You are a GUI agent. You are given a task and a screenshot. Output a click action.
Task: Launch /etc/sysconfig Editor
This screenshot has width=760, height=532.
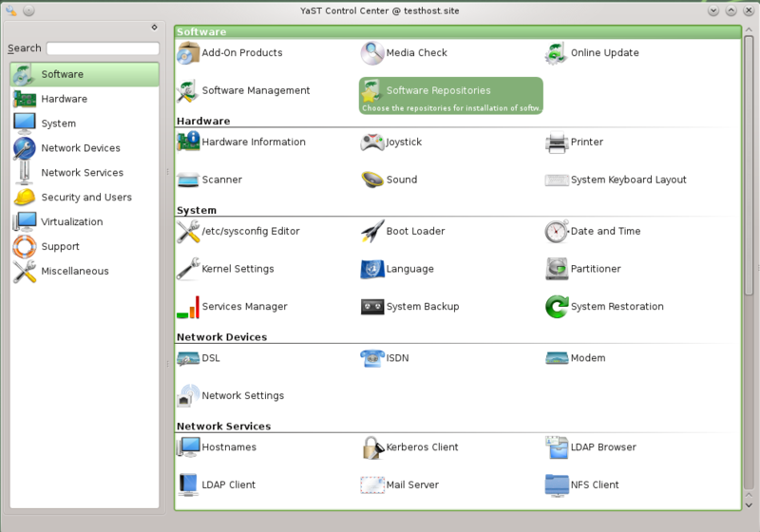coord(238,231)
